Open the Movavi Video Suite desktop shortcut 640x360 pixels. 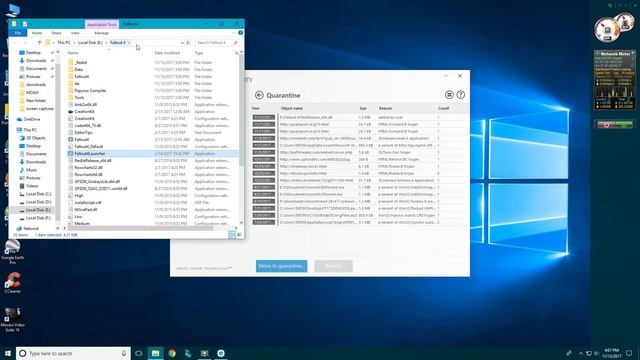point(13,320)
